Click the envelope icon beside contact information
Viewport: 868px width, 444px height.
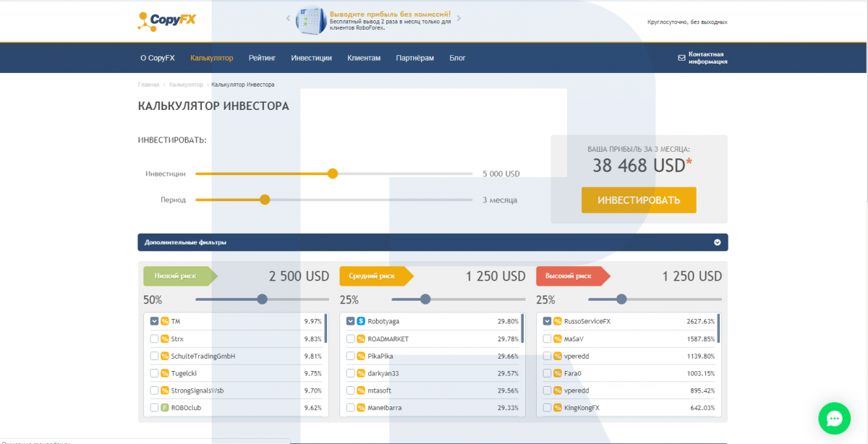coord(681,58)
